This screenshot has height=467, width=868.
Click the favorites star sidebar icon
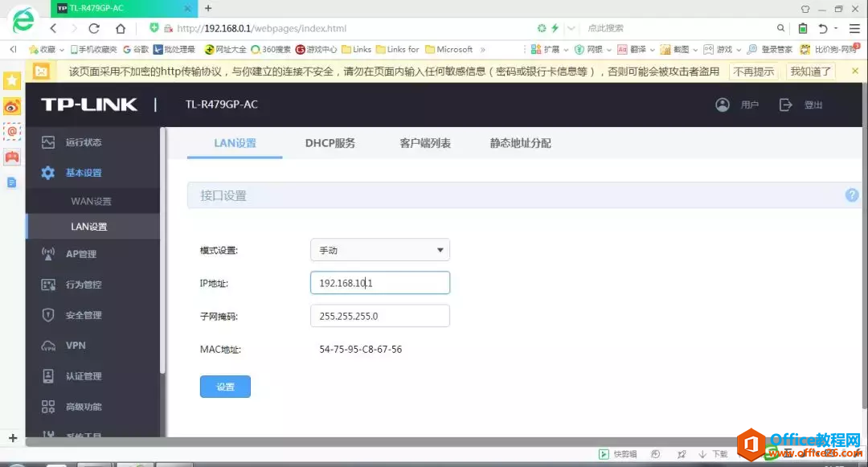tap(11, 81)
